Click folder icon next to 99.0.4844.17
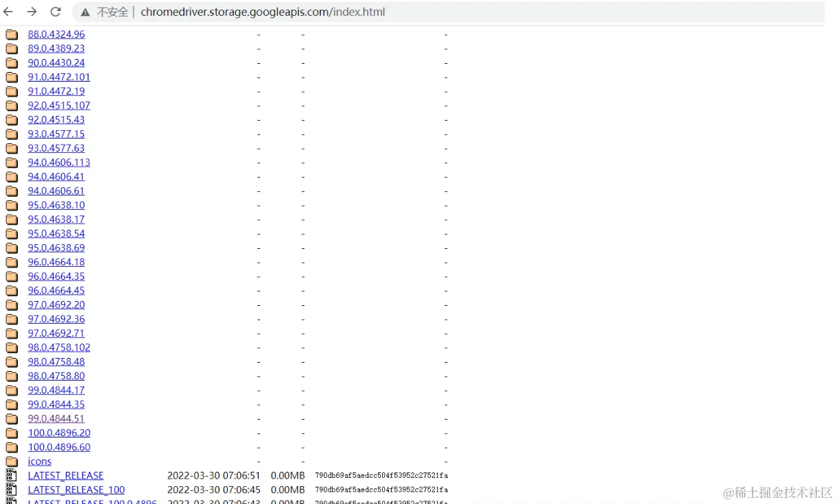This screenshot has width=837, height=504. click(x=12, y=390)
